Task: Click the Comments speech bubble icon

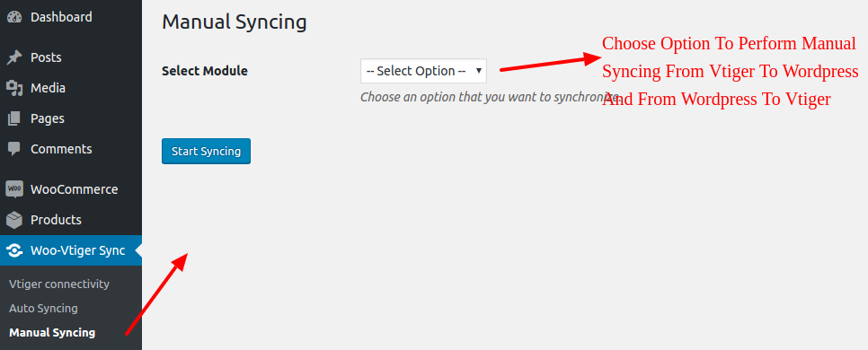Action: point(14,149)
